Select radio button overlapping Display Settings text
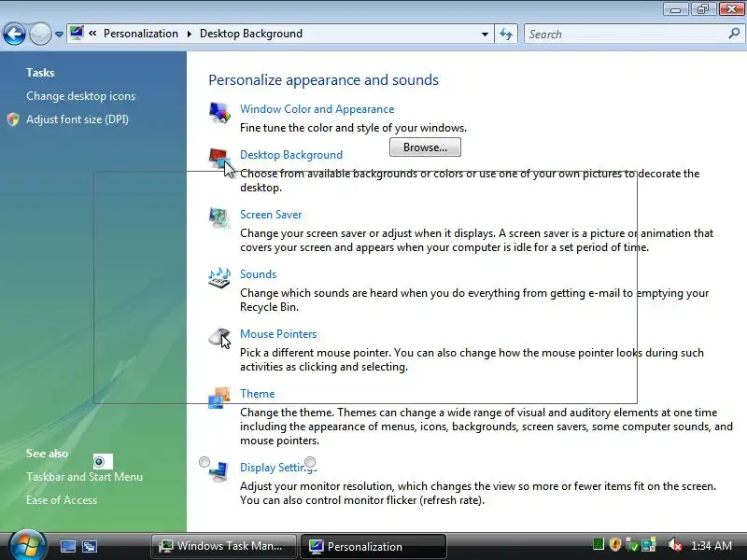The image size is (747, 560). (x=310, y=462)
